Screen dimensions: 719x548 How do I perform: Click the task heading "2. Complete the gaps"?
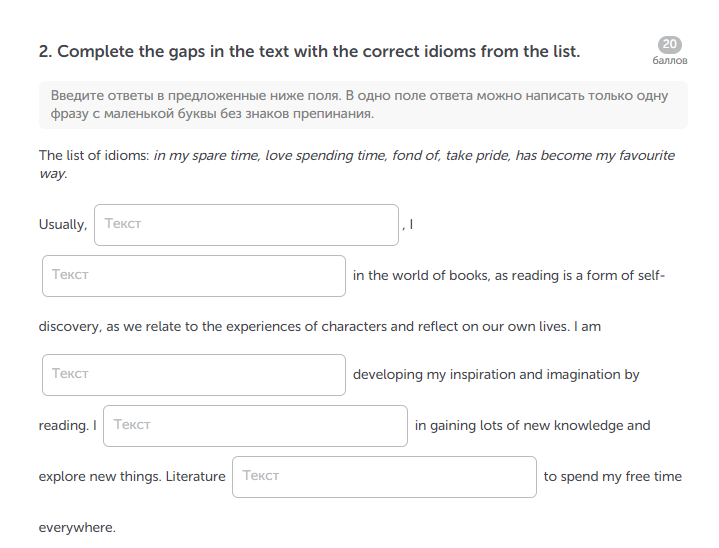coord(310,51)
